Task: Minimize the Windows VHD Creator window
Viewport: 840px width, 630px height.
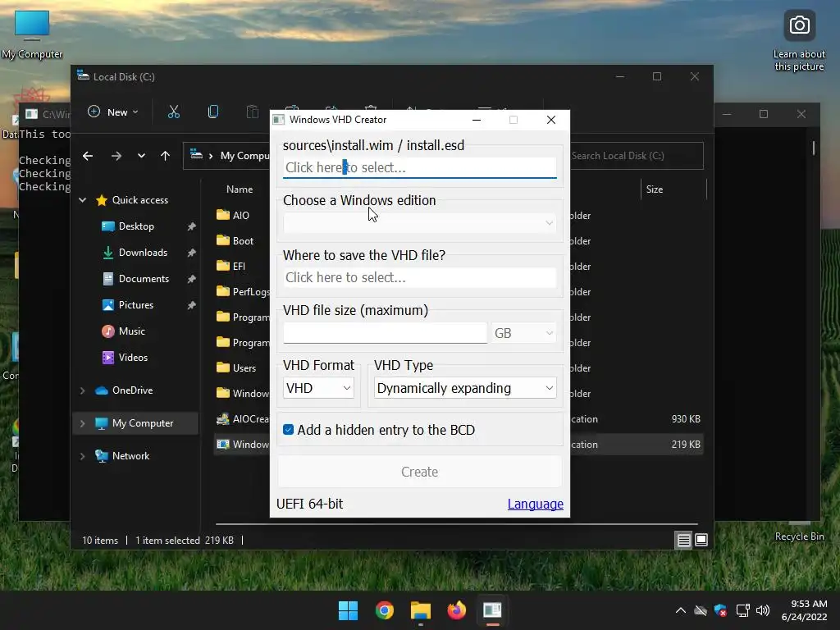Action: point(477,120)
